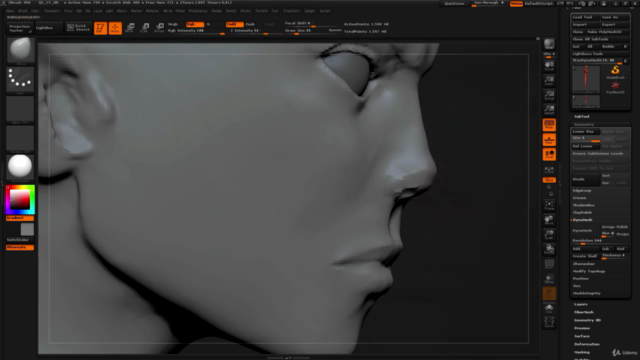This screenshot has height=360, width=640.
Task: Click the Scale view icon in right shelf
Action: 549,235
